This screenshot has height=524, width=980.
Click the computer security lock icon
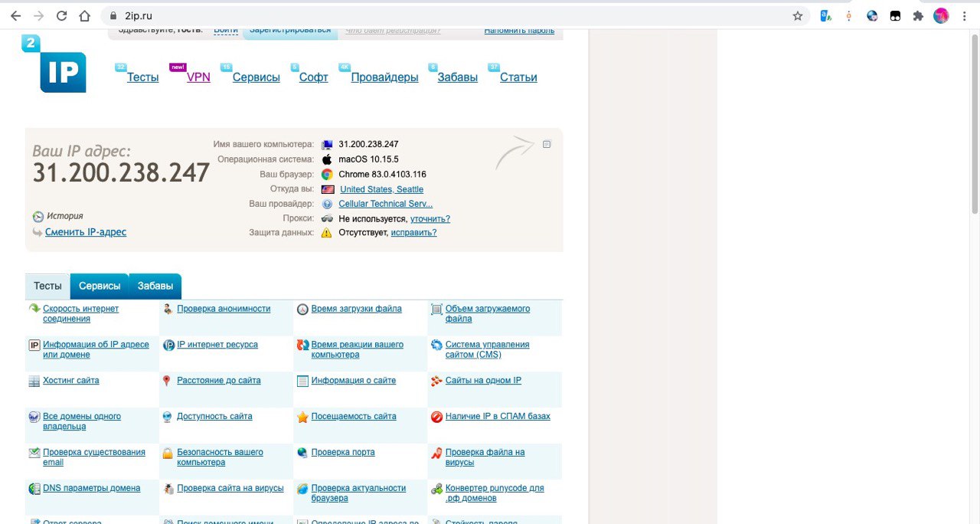tap(168, 453)
